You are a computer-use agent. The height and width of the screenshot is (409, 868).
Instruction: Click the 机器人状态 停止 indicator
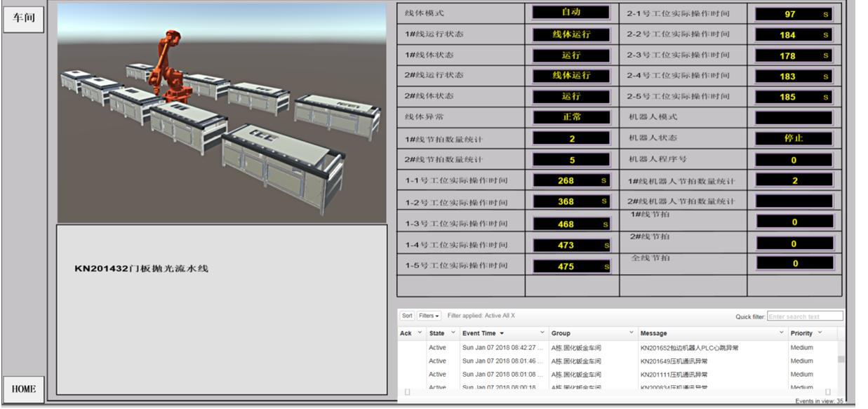point(794,139)
